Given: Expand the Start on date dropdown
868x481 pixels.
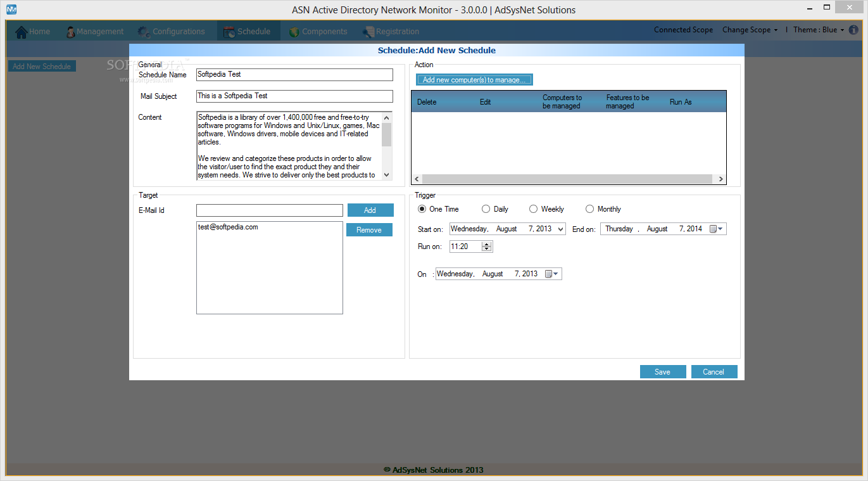Looking at the screenshot, I should click(560, 229).
